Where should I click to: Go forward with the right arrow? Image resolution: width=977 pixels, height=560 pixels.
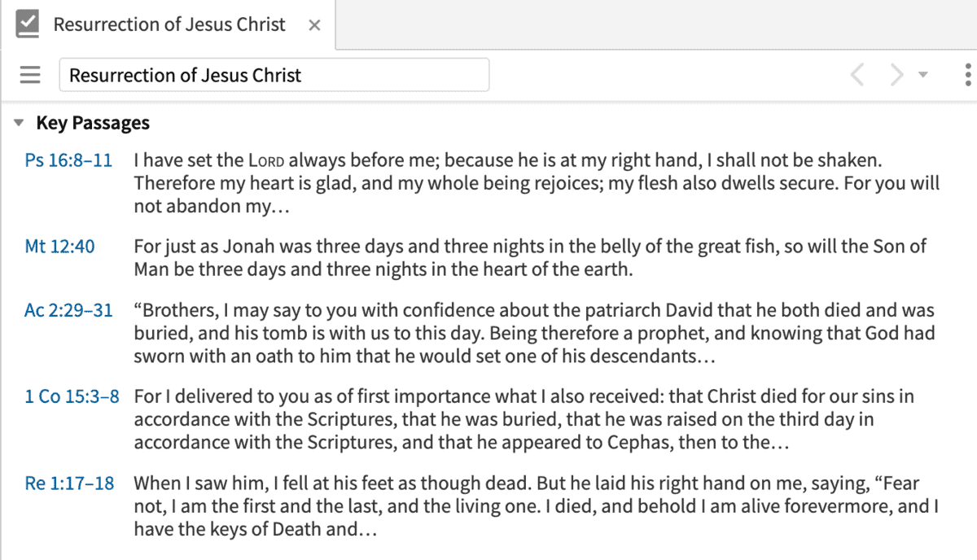[896, 75]
